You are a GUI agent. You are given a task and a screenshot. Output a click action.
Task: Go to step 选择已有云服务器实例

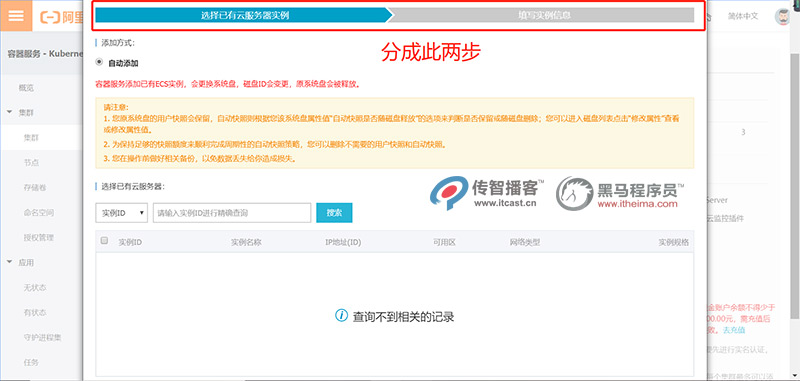pos(244,15)
